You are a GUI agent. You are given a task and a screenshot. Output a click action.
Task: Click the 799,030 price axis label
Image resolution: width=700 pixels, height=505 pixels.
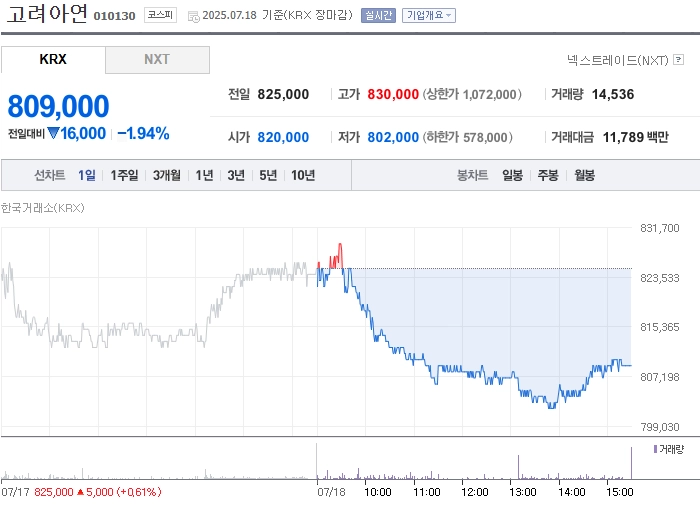(659, 427)
